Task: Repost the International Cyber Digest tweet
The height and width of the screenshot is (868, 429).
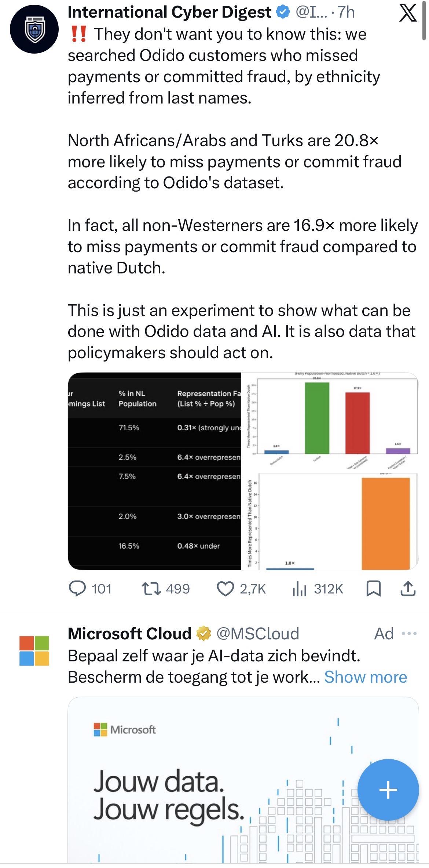Action: [151, 589]
